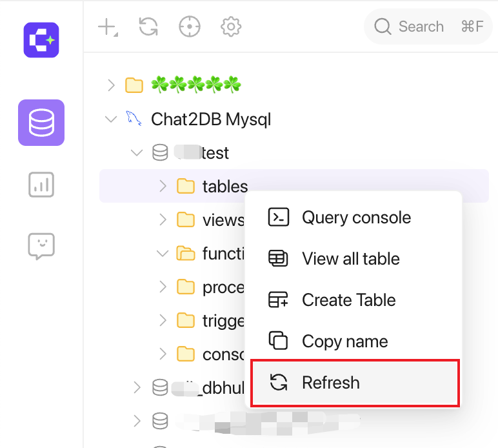Click the test database cylinder icon

pos(160,152)
